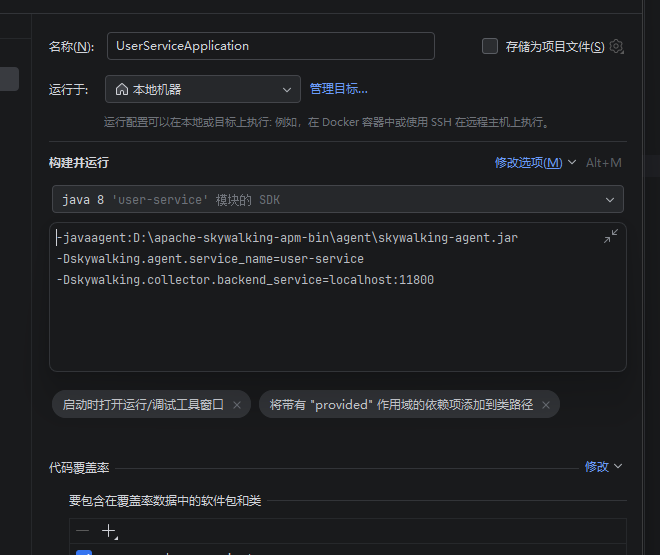This screenshot has height=555, width=660.
Task: Remove the provided scope dependencies tag
Action: (x=546, y=405)
